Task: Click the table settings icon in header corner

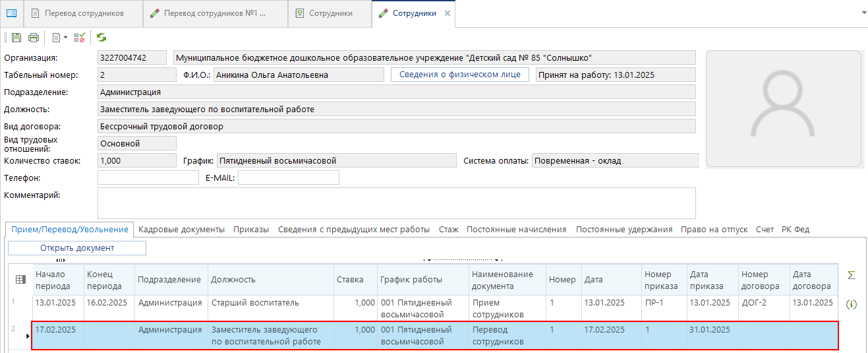Action: point(20,280)
